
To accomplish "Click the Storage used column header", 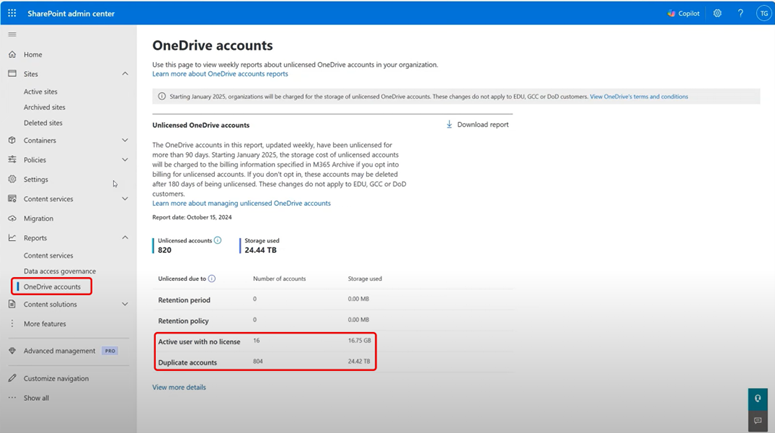I will click(365, 279).
